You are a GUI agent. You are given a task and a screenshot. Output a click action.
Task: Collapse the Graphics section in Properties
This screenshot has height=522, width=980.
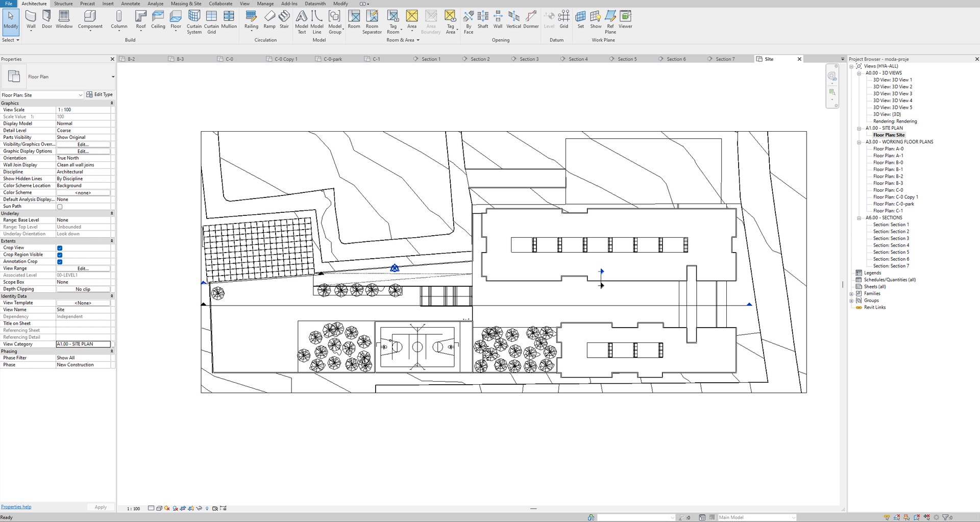[x=112, y=103]
